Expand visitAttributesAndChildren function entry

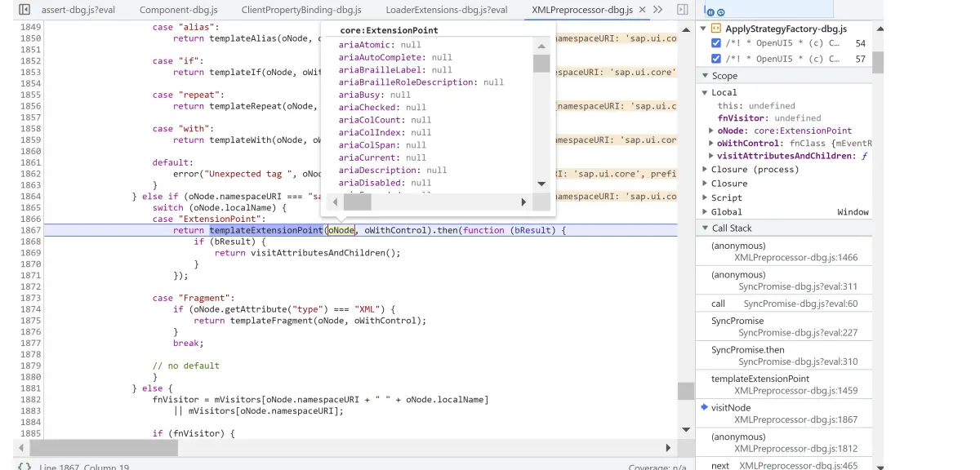pyautogui.click(x=711, y=156)
